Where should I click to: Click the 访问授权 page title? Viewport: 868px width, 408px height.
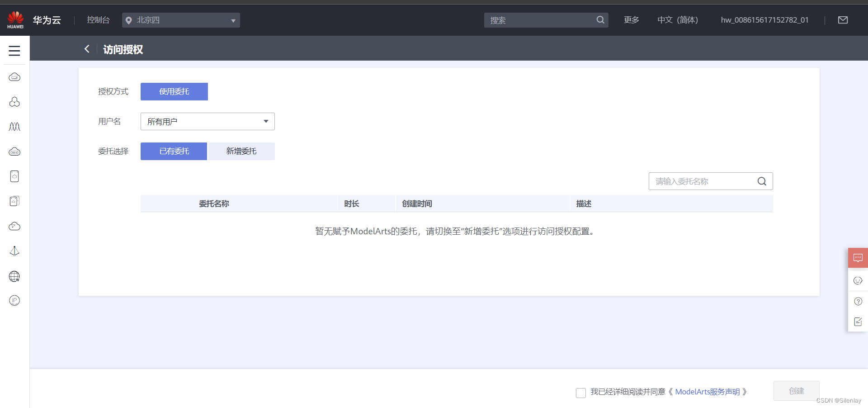[123, 49]
